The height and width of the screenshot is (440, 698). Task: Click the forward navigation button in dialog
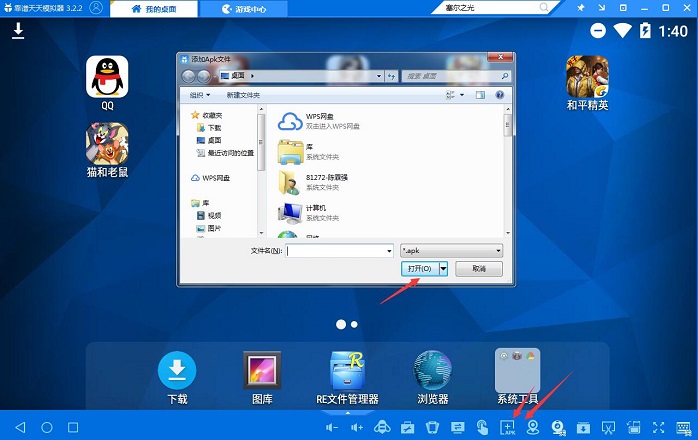point(204,77)
